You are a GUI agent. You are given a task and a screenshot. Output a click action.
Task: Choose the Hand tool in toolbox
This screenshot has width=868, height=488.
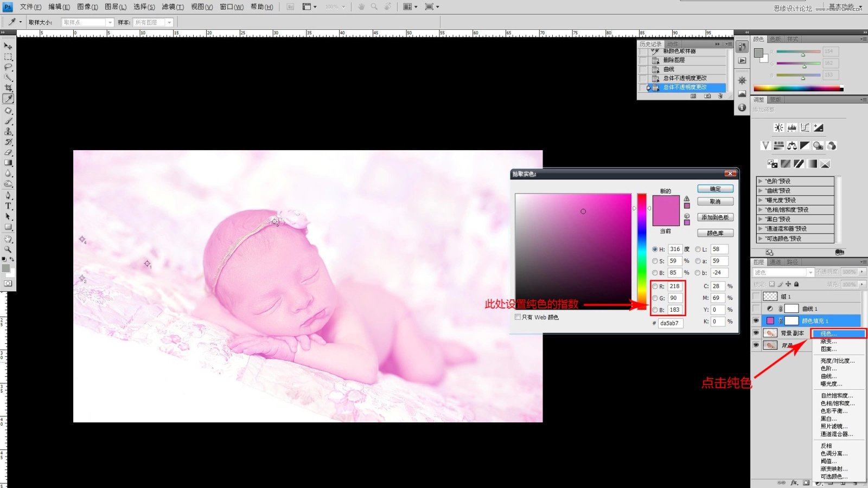point(8,239)
